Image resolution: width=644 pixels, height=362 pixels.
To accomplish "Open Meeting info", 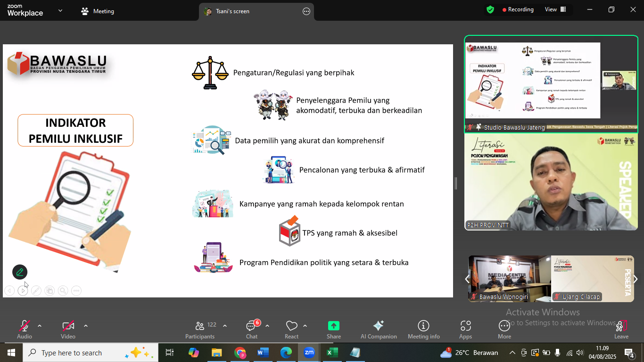I will coord(423,329).
